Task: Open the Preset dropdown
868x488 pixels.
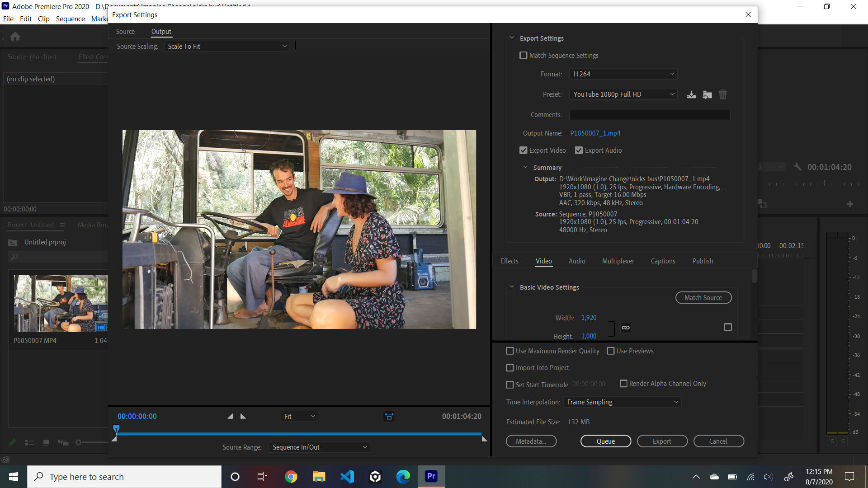Action: tap(623, 94)
